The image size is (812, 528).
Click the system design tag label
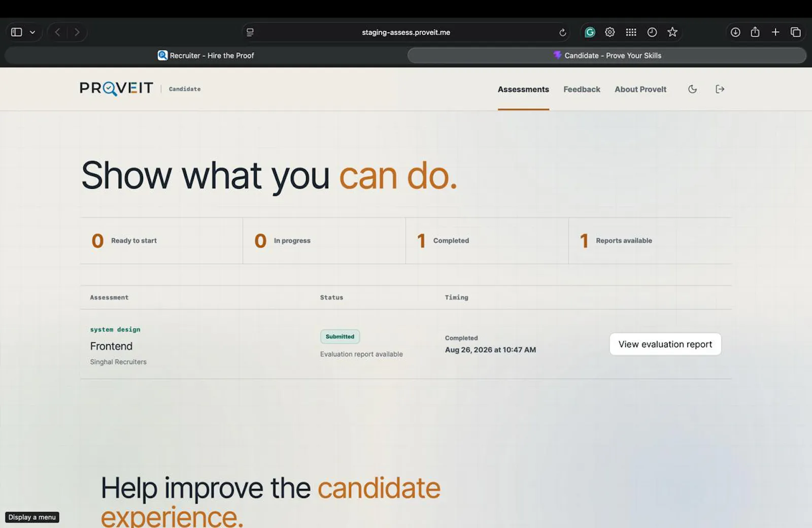[x=115, y=329]
